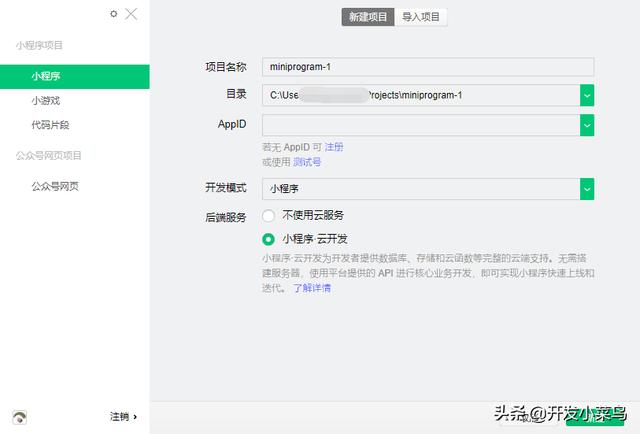Click the user avatar icon

coord(19,417)
